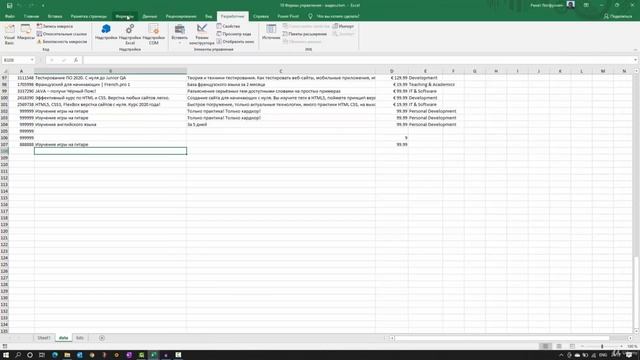This screenshot has width=640, height=360.
Task: Switch to Sheet1 sheet tab
Action: pyautogui.click(x=44, y=338)
